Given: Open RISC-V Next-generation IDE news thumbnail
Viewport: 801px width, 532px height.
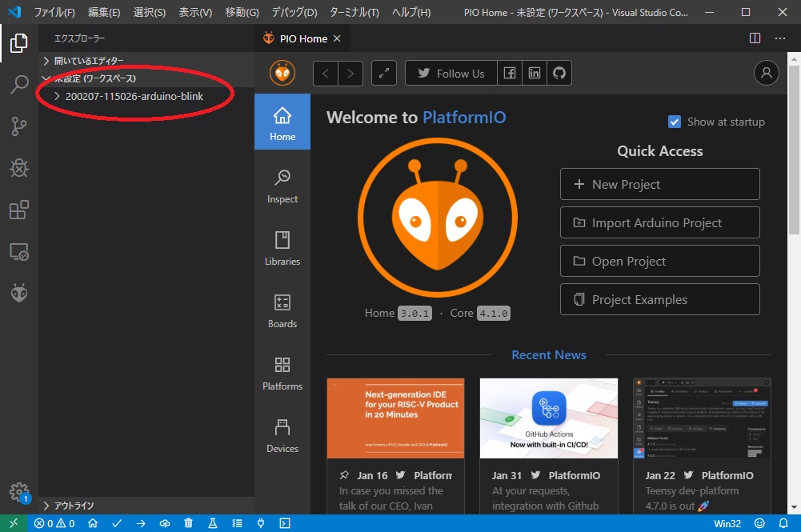Looking at the screenshot, I should click(395, 418).
